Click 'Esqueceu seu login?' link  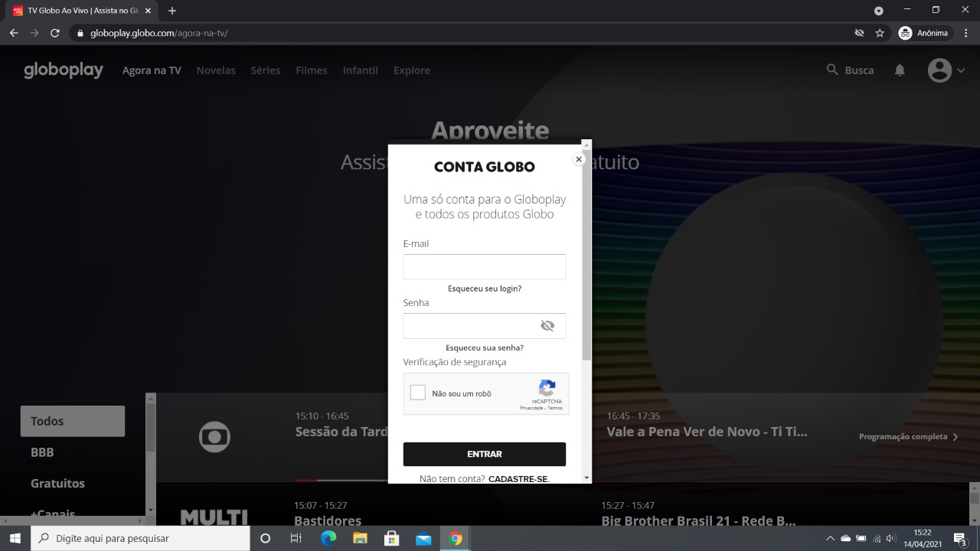pos(485,289)
